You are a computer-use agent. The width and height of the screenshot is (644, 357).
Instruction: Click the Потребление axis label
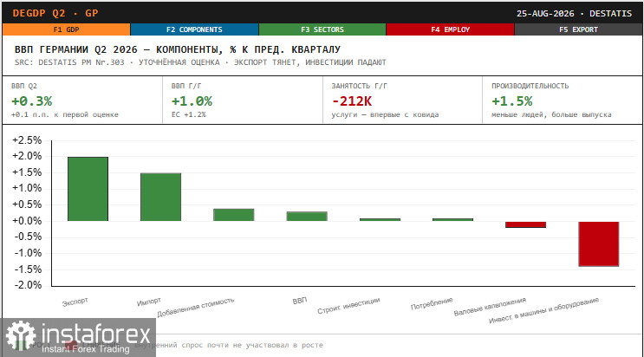pos(432,303)
